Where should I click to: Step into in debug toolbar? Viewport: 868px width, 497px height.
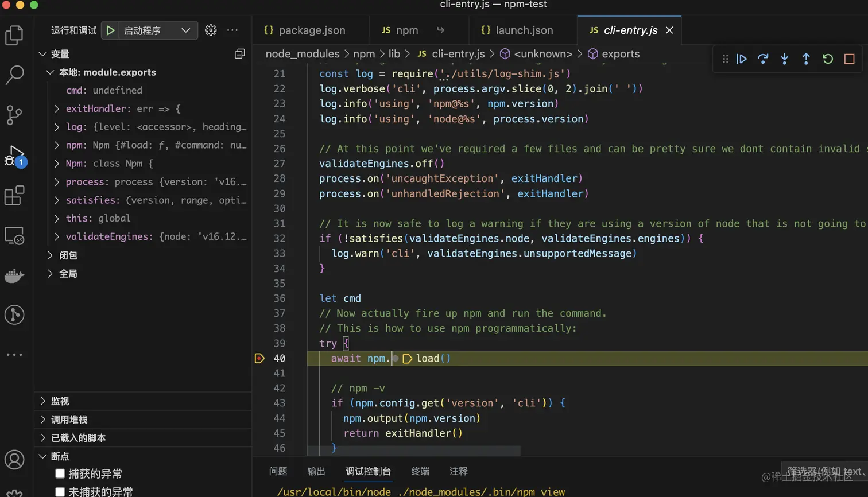tap(785, 59)
